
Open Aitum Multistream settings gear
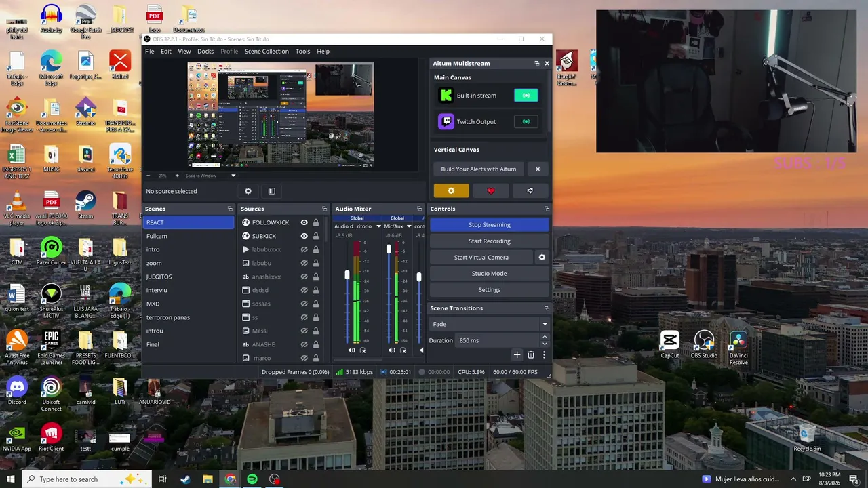[451, 191]
